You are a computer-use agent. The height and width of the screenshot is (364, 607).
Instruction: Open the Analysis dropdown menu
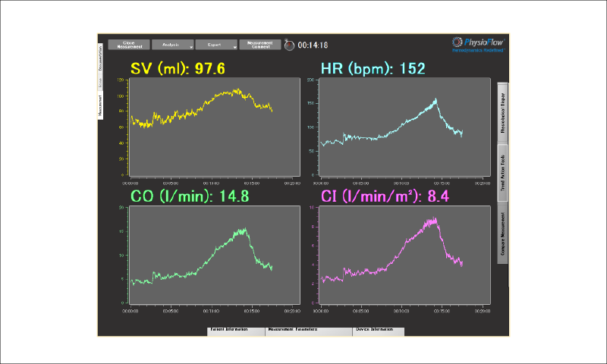point(172,45)
